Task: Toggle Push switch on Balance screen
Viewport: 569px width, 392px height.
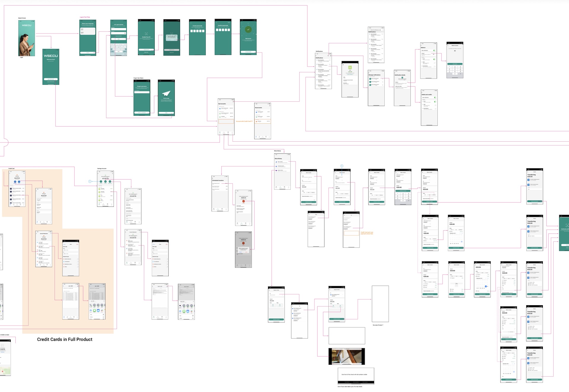Action: point(434,59)
